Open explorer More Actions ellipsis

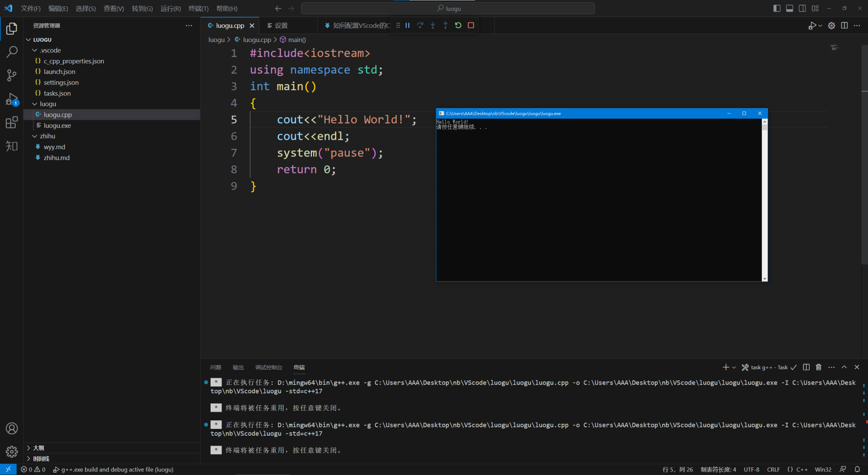point(189,26)
